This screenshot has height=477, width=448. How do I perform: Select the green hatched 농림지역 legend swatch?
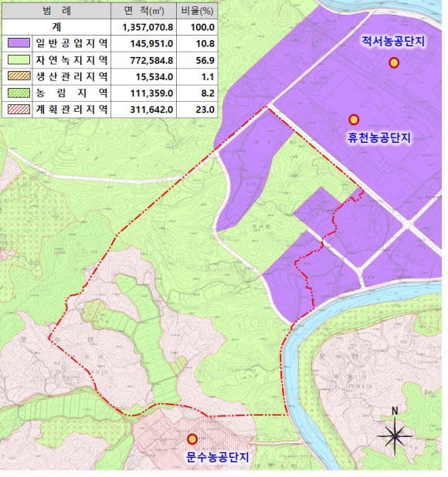pos(19,93)
